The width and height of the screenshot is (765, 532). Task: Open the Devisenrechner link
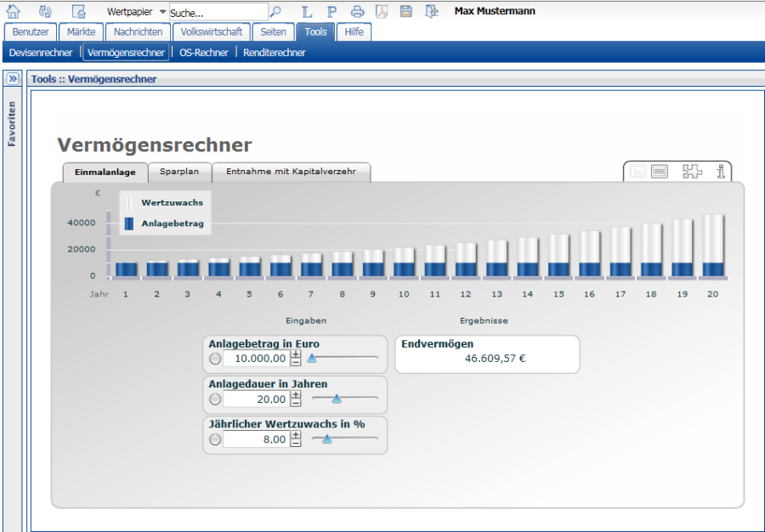[x=41, y=53]
